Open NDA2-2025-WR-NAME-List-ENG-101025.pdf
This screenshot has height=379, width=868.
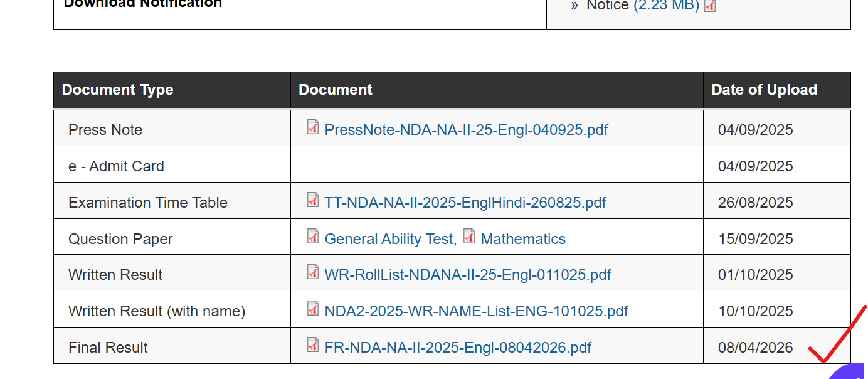point(476,310)
